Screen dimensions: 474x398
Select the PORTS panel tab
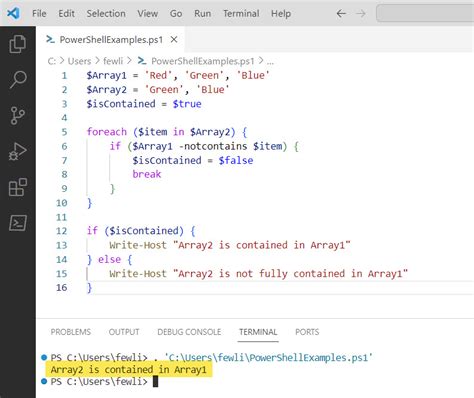point(307,332)
